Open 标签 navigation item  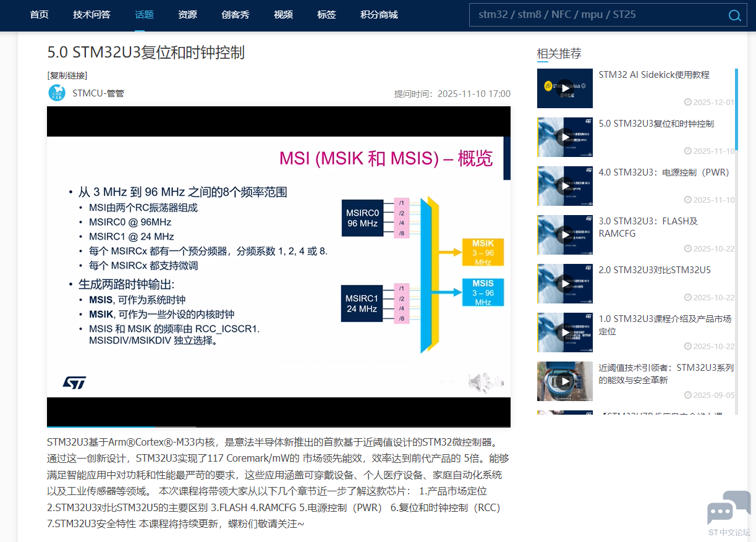[326, 15]
